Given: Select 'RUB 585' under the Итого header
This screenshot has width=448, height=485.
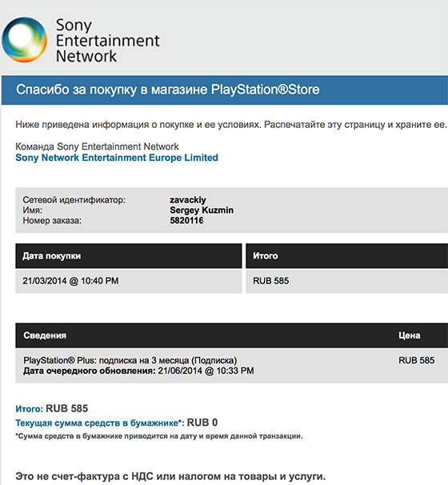Looking at the screenshot, I should point(271,281).
